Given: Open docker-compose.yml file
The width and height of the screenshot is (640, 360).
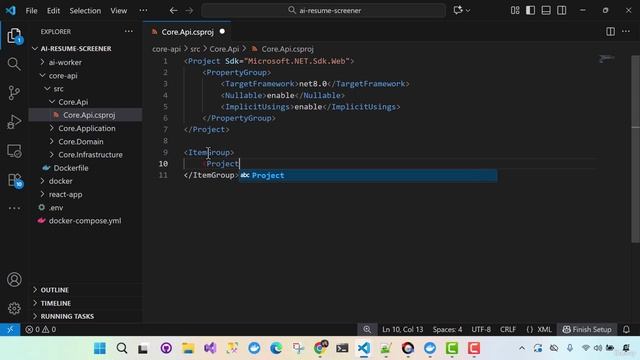Looking at the screenshot, I should pyautogui.click(x=85, y=221).
